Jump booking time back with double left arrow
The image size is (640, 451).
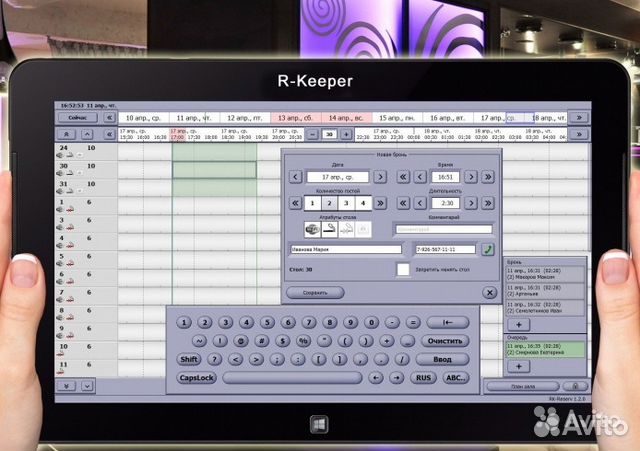(x=403, y=177)
